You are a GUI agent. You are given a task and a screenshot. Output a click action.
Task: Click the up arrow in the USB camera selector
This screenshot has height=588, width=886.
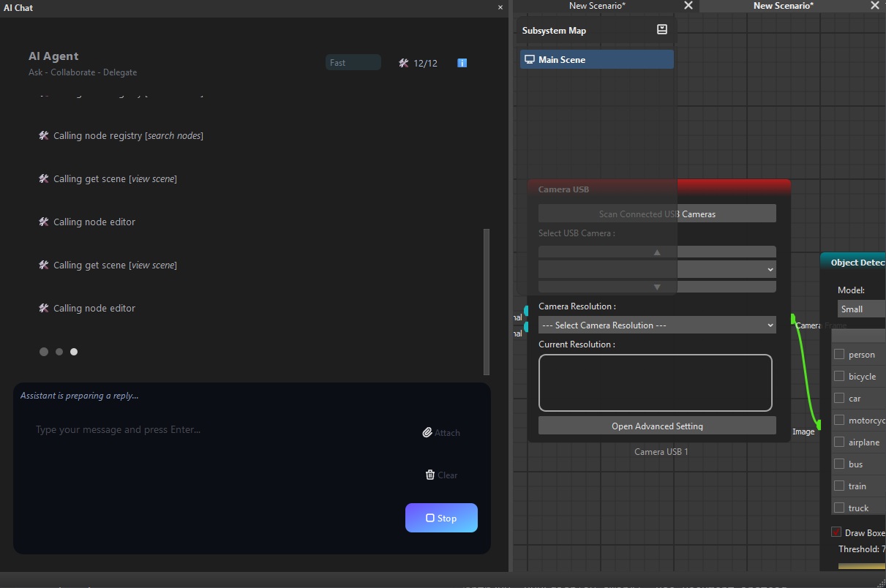coord(656,251)
